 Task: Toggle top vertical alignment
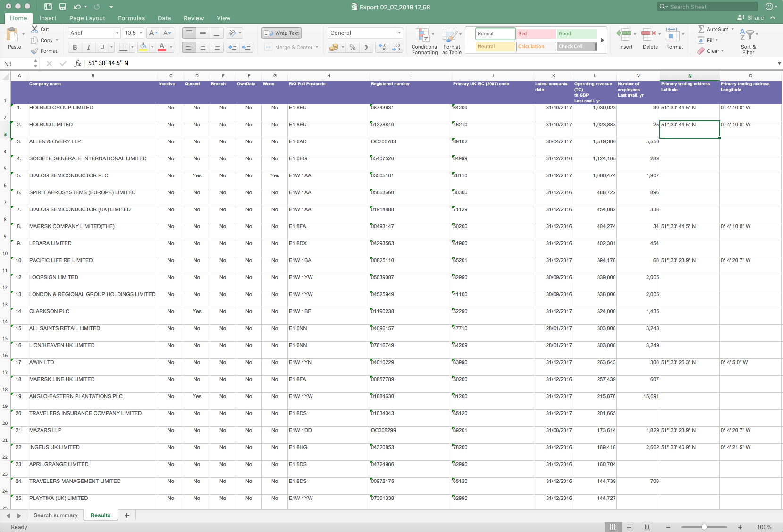click(189, 33)
